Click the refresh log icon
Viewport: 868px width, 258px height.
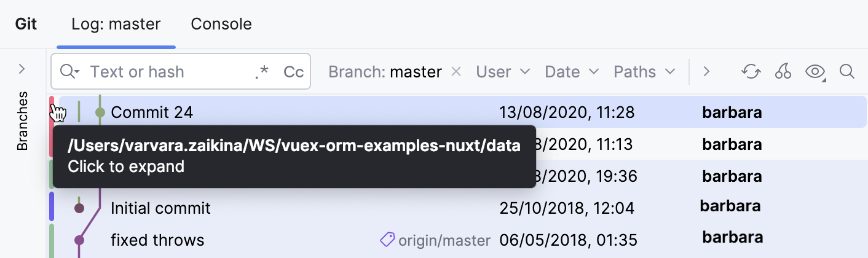[751, 72]
